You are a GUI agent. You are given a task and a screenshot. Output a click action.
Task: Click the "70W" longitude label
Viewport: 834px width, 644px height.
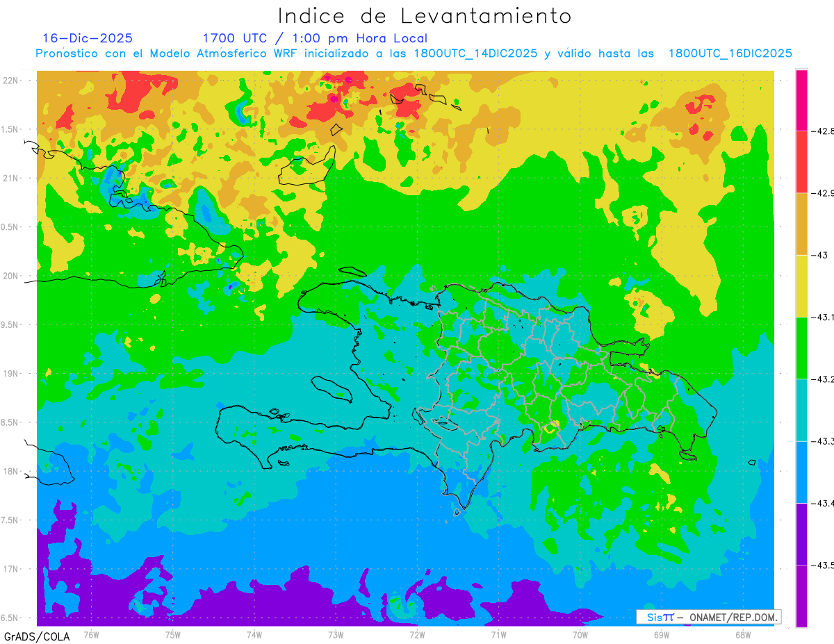tap(580, 634)
